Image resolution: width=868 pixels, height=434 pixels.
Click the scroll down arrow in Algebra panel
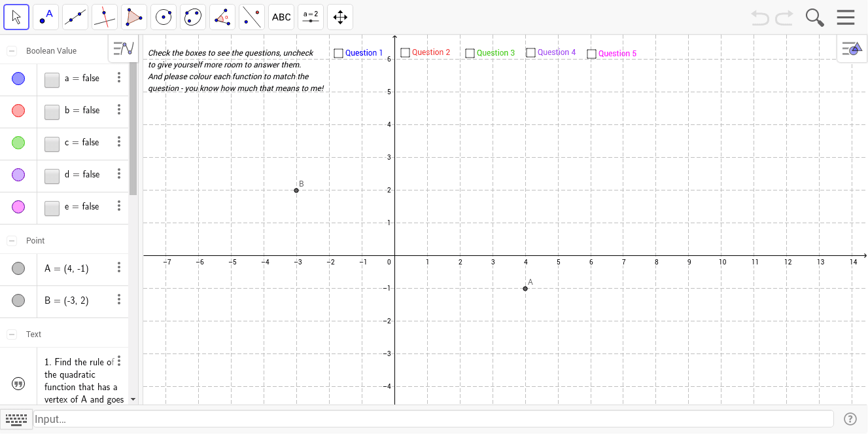pos(133,399)
